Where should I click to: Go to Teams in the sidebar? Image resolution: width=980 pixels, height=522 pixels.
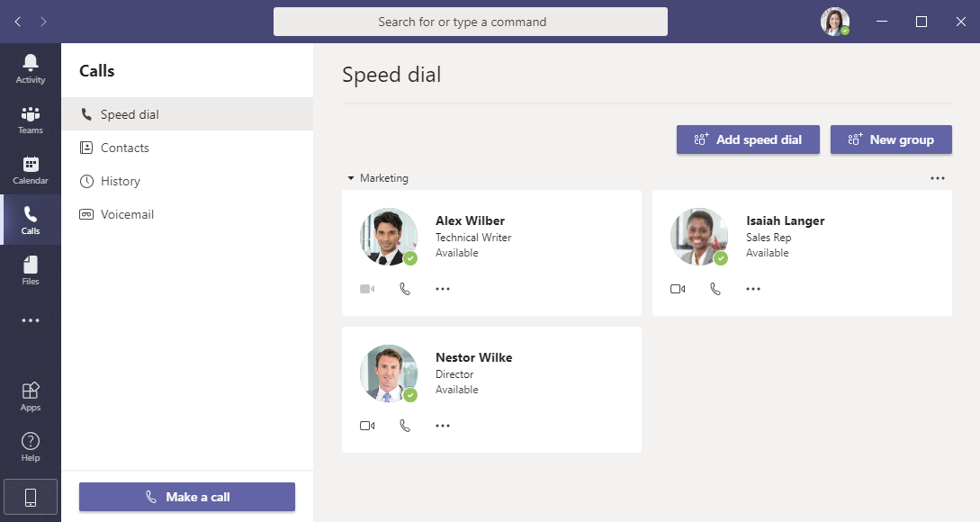(x=31, y=120)
